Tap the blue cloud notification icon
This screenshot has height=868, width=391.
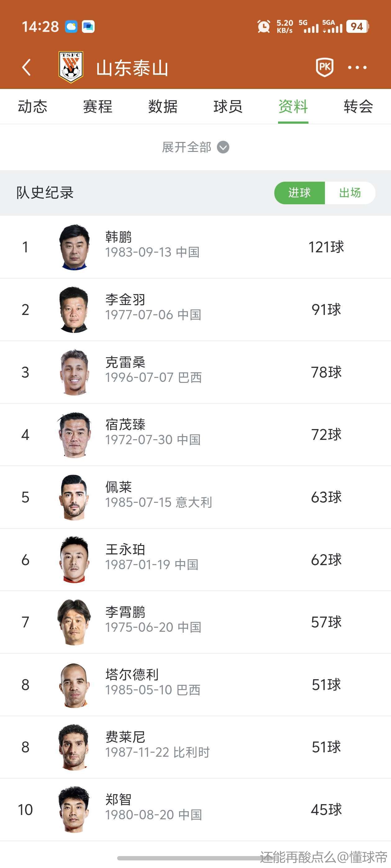click(71, 26)
